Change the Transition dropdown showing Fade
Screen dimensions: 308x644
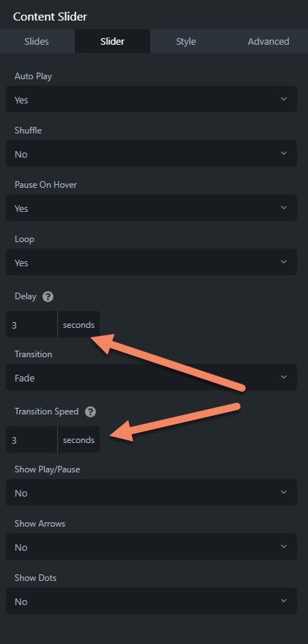click(151, 377)
